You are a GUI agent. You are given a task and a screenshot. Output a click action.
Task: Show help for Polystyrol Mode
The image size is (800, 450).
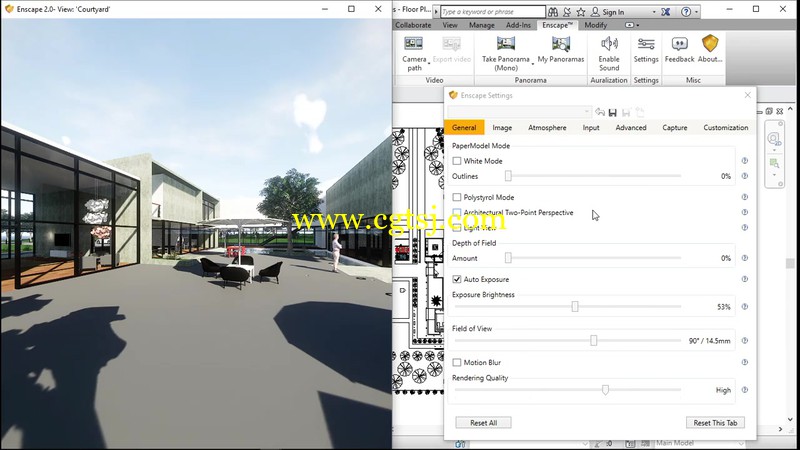point(744,197)
